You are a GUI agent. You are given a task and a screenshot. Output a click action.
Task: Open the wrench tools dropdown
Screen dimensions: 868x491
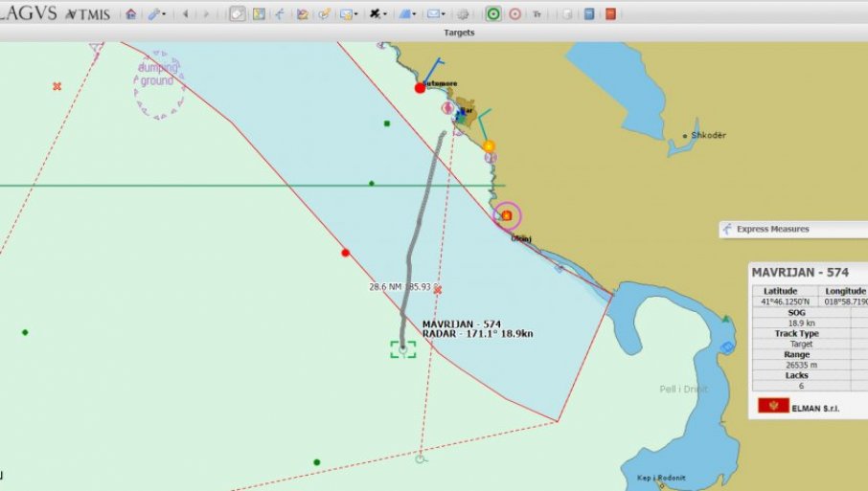click(156, 14)
